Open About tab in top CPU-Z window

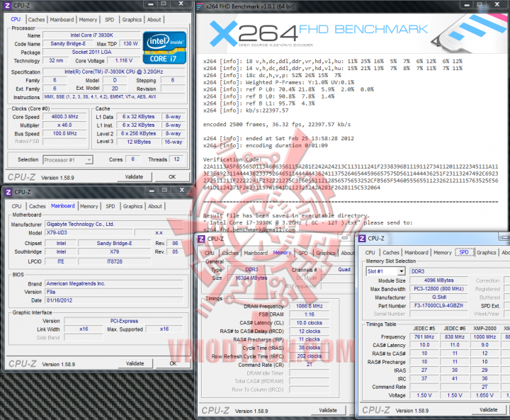(154, 20)
